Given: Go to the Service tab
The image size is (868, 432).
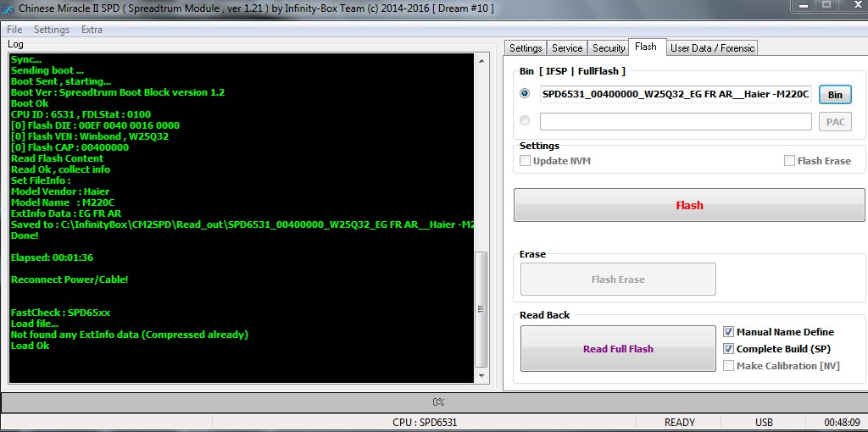Looking at the screenshot, I should coord(567,48).
